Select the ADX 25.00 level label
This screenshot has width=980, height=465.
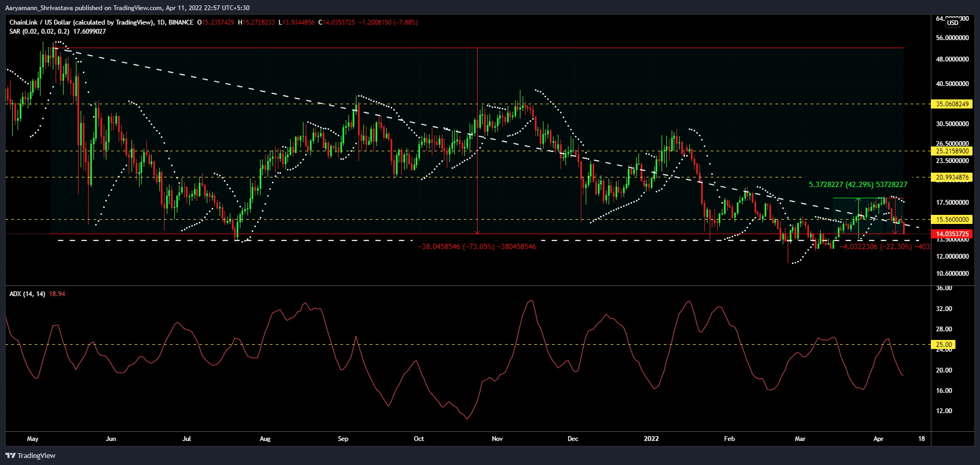(944, 345)
